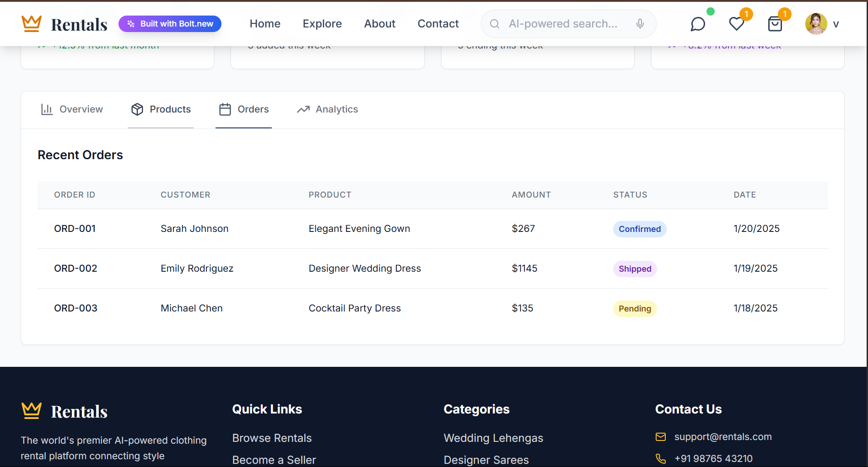Open the Browse Rentals footer link

pos(272,438)
